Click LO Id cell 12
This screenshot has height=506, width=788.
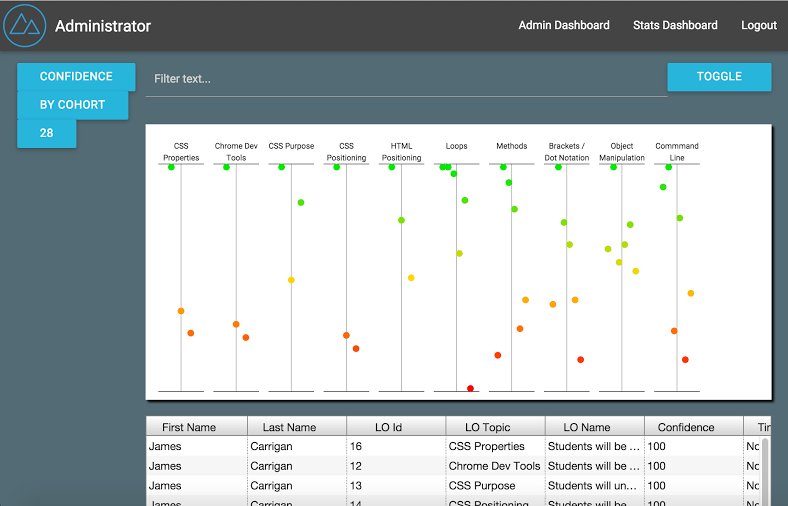pos(396,466)
